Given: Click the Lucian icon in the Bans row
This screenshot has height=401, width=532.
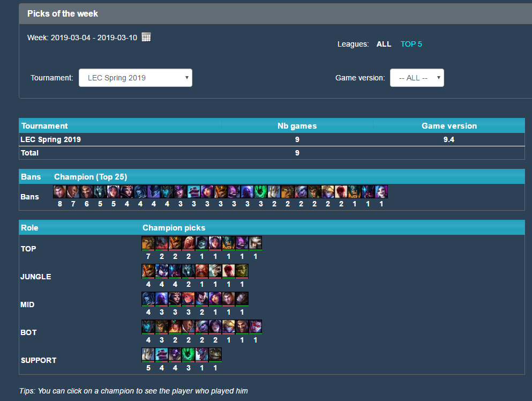Looking at the screenshot, I should 73,192.
